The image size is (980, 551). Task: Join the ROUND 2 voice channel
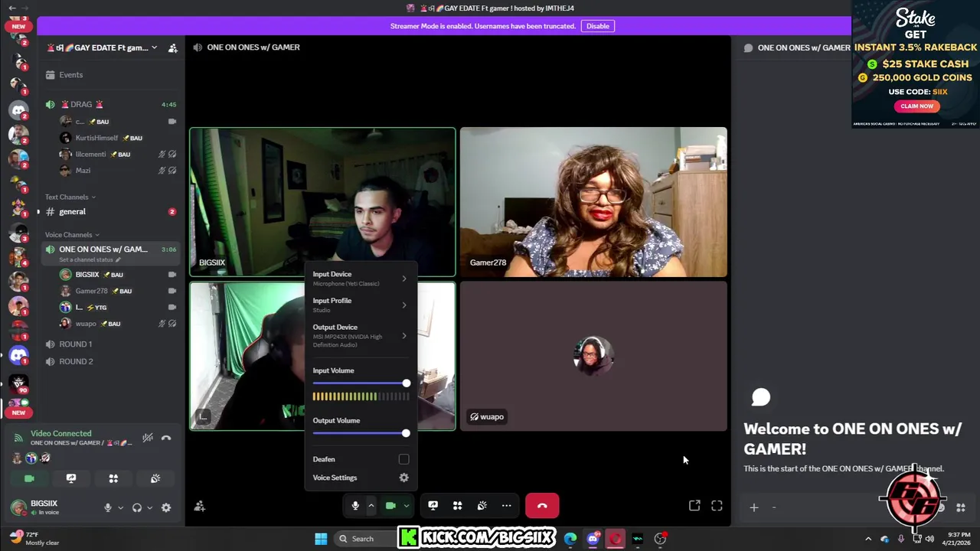pyautogui.click(x=110, y=361)
